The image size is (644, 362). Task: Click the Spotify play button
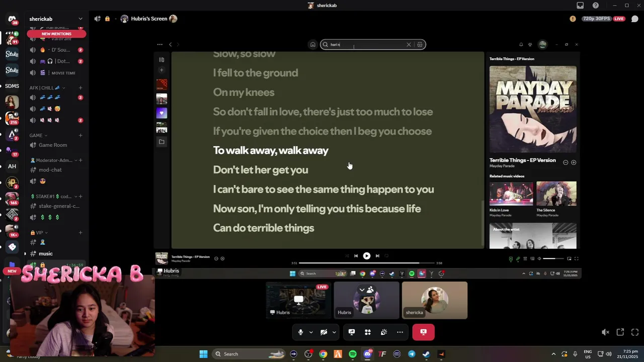(367, 255)
